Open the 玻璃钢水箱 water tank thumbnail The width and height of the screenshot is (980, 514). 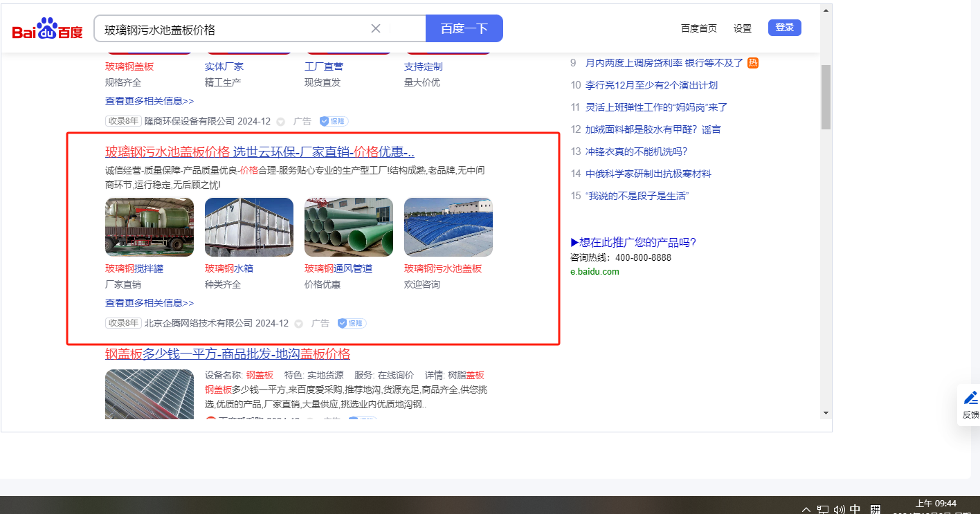[249, 227]
